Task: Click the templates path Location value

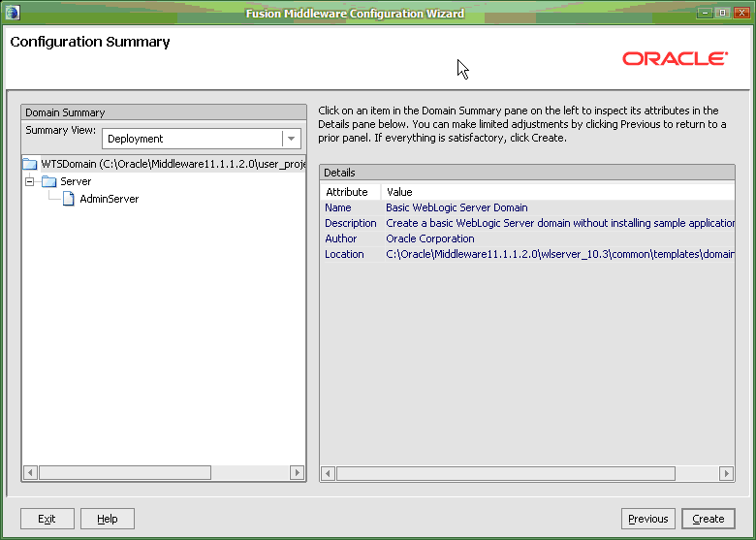Action: (x=560, y=254)
